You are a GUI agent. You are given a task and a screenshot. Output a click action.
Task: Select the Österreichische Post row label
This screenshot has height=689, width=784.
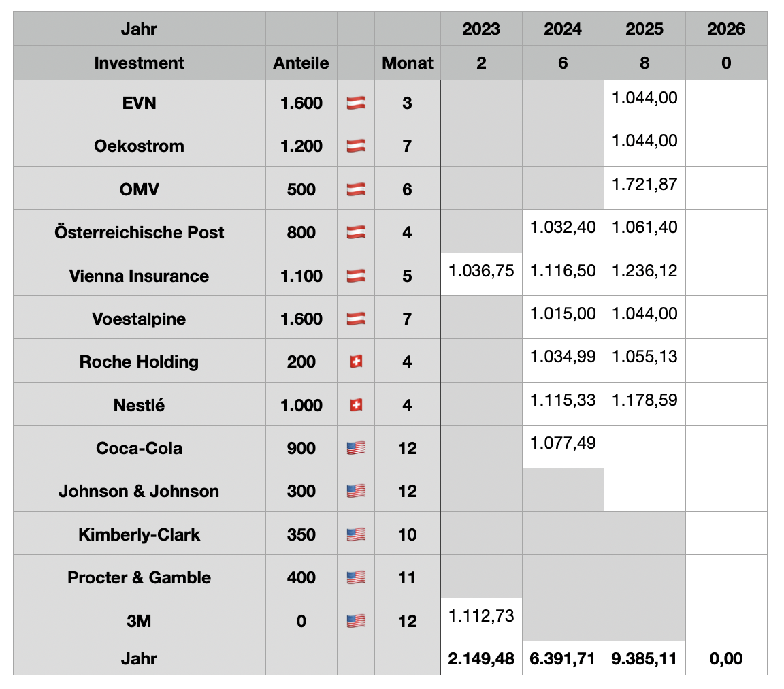coord(140,232)
